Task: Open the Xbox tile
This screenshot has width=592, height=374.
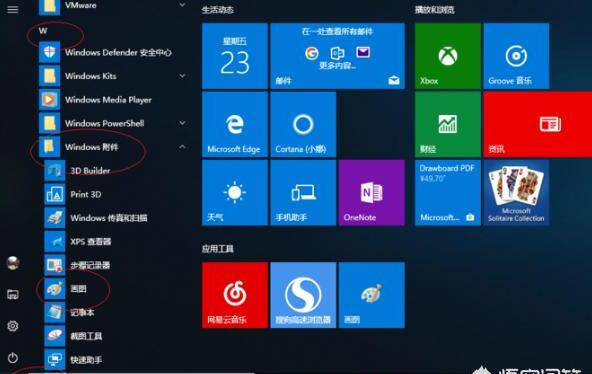Action: tap(447, 56)
